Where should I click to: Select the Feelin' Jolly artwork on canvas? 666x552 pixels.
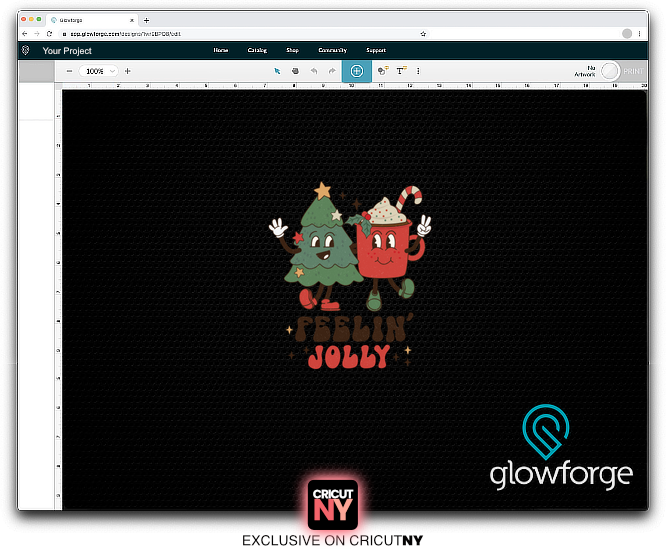[x=350, y=275]
